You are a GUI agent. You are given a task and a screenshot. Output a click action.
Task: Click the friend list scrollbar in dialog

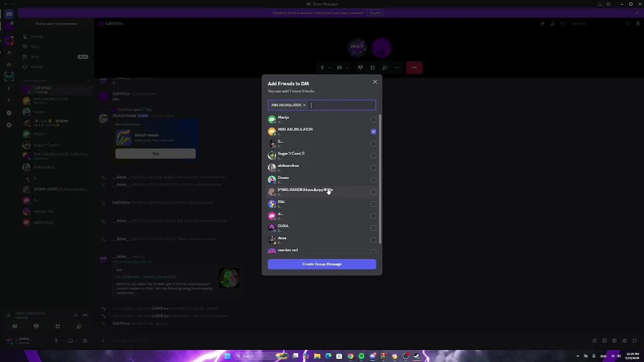point(380,179)
